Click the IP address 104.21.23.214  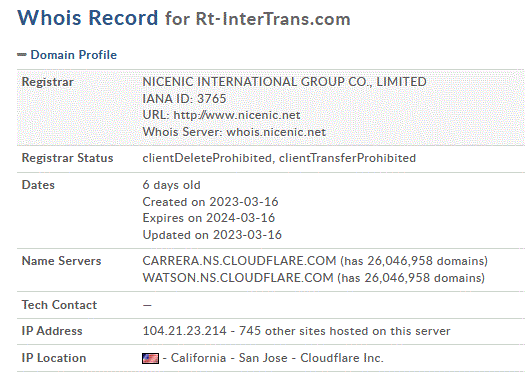[x=185, y=331]
